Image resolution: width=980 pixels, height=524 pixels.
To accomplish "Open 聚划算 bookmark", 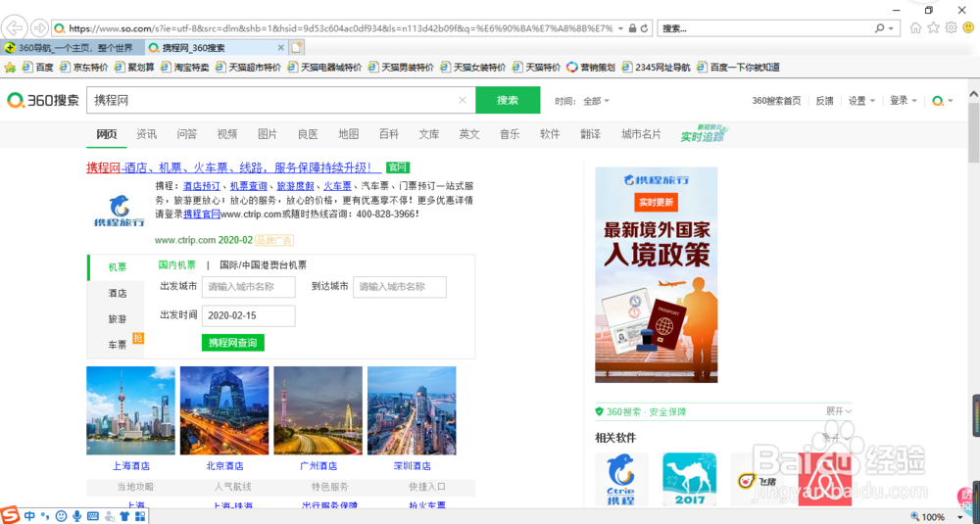I will [134, 68].
